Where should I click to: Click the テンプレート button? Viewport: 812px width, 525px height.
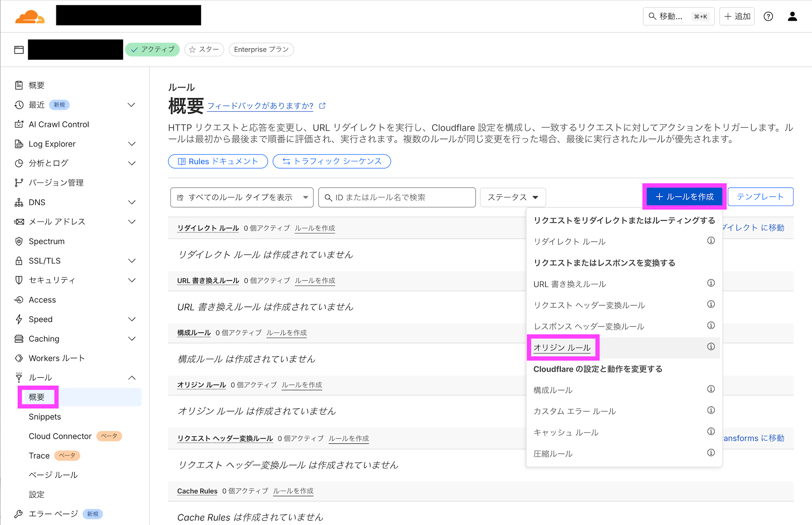point(760,196)
